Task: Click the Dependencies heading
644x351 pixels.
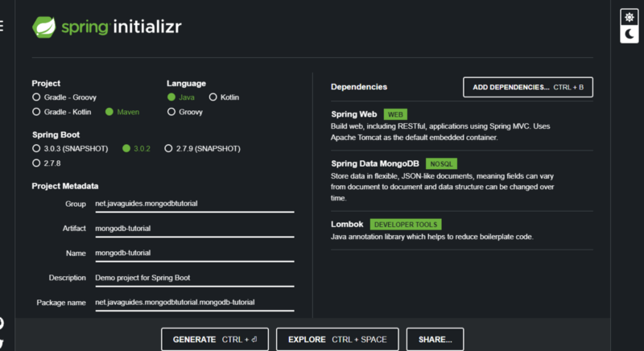Action: point(359,87)
